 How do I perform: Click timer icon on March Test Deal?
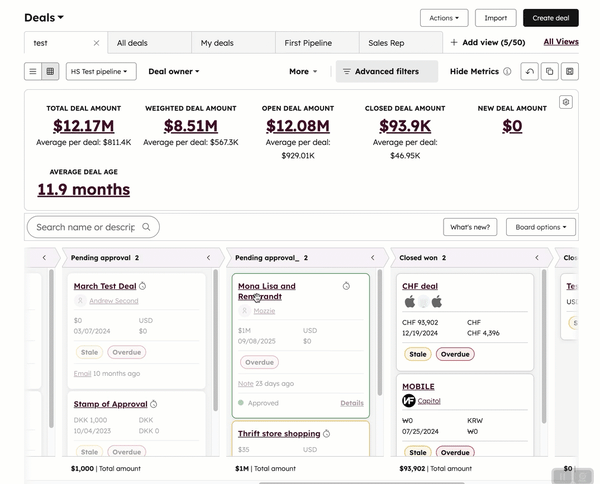pyautogui.click(x=143, y=286)
